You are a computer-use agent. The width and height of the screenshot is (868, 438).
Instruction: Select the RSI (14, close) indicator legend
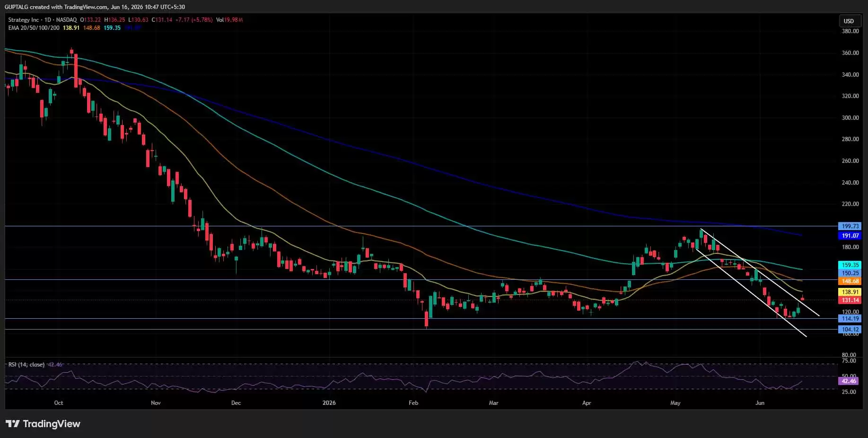coord(26,365)
